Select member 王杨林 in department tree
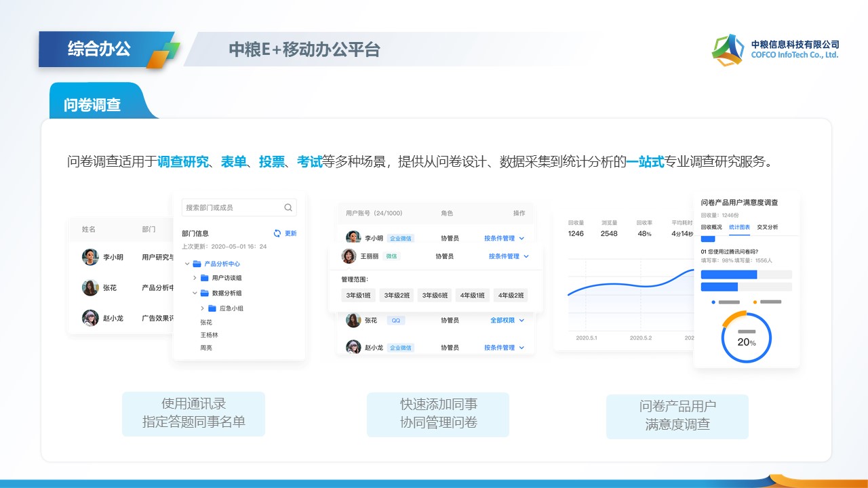 tap(209, 335)
